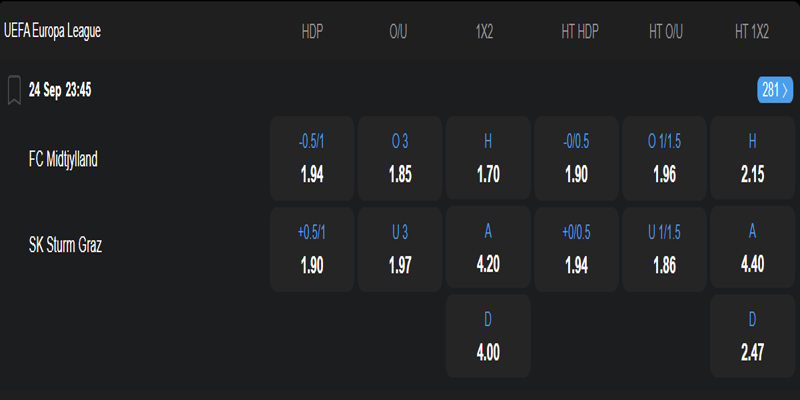Choose home win odds 1.70
Screen dimensions: 800x400
tap(488, 159)
